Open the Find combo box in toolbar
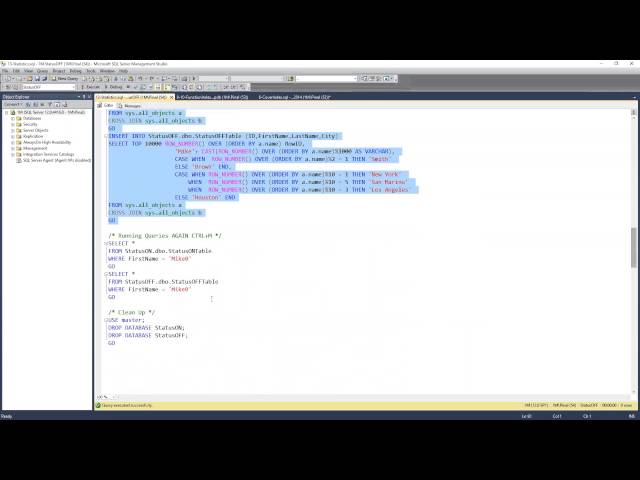640x480 pixels. point(327,78)
